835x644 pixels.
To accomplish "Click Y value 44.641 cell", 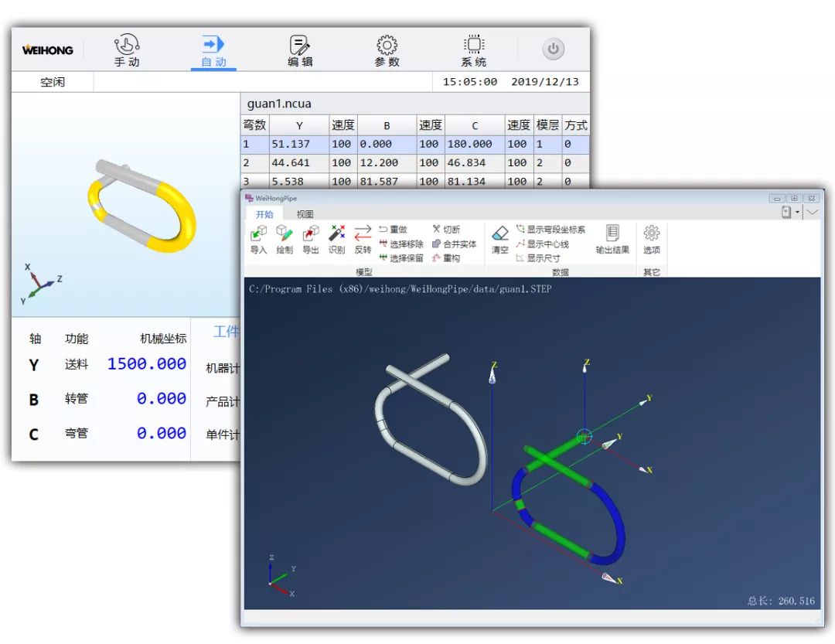I will coord(299,162).
